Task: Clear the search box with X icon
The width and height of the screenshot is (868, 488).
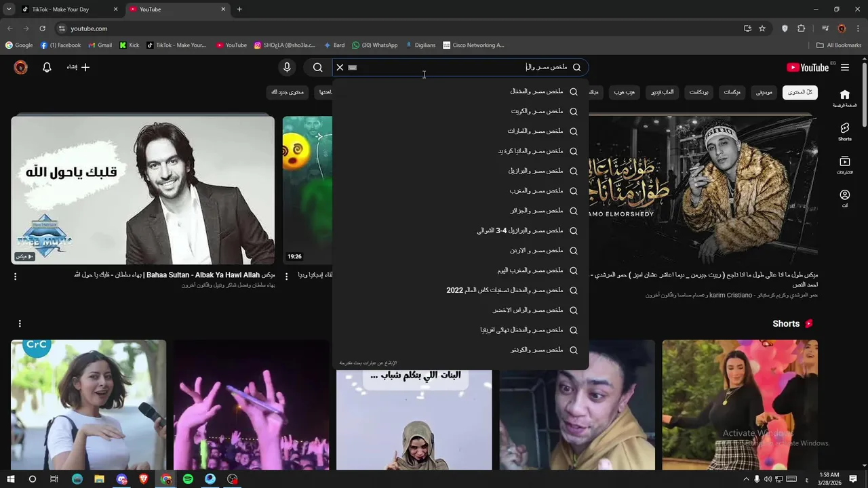Action: coord(340,67)
